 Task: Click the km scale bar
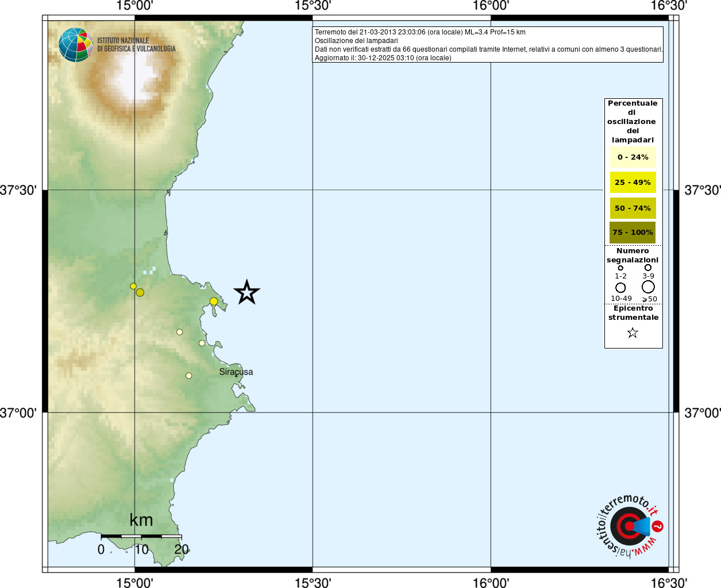[x=141, y=536]
